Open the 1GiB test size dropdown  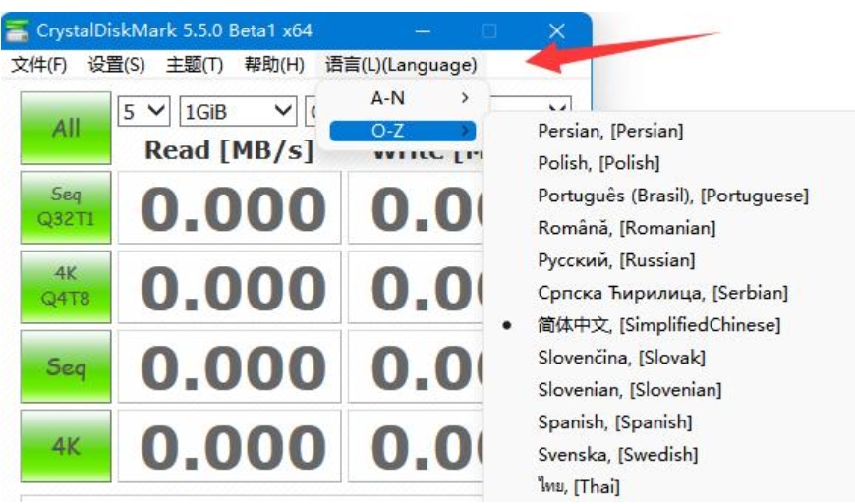point(237,112)
